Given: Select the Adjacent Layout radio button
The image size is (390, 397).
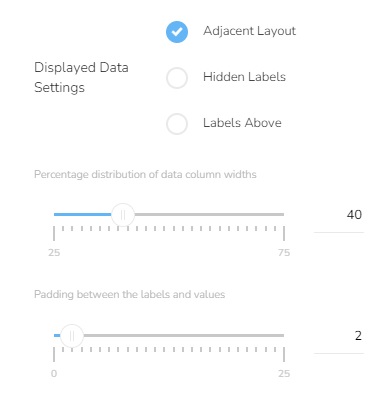Looking at the screenshot, I should (177, 32).
